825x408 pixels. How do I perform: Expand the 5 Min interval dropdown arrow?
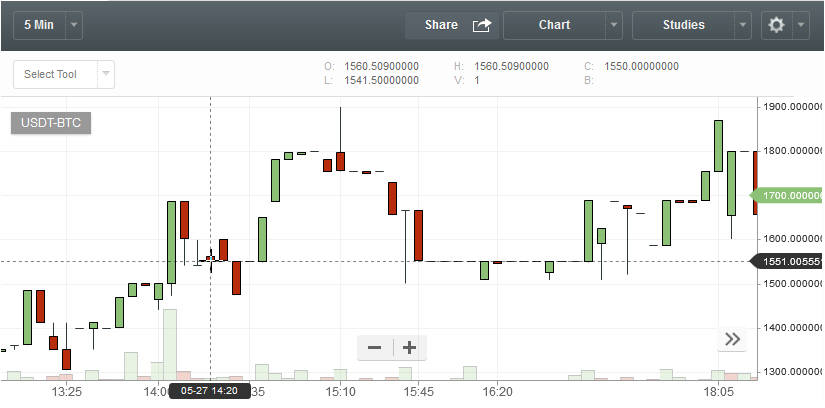[74, 25]
